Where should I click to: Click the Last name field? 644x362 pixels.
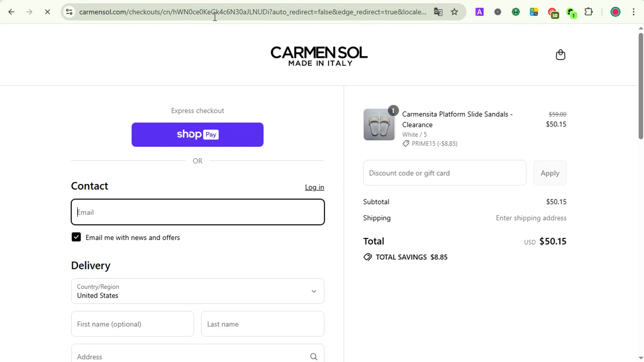click(x=263, y=324)
